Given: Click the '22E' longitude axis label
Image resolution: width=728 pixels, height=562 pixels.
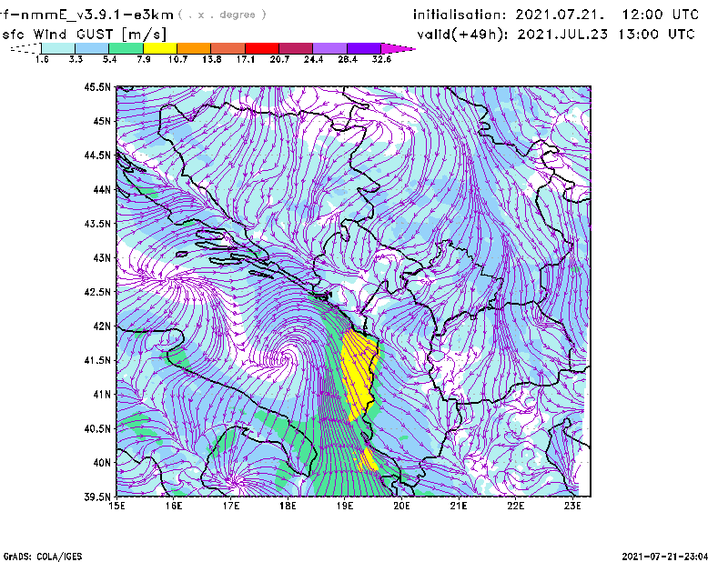Looking at the screenshot, I should point(515,506).
